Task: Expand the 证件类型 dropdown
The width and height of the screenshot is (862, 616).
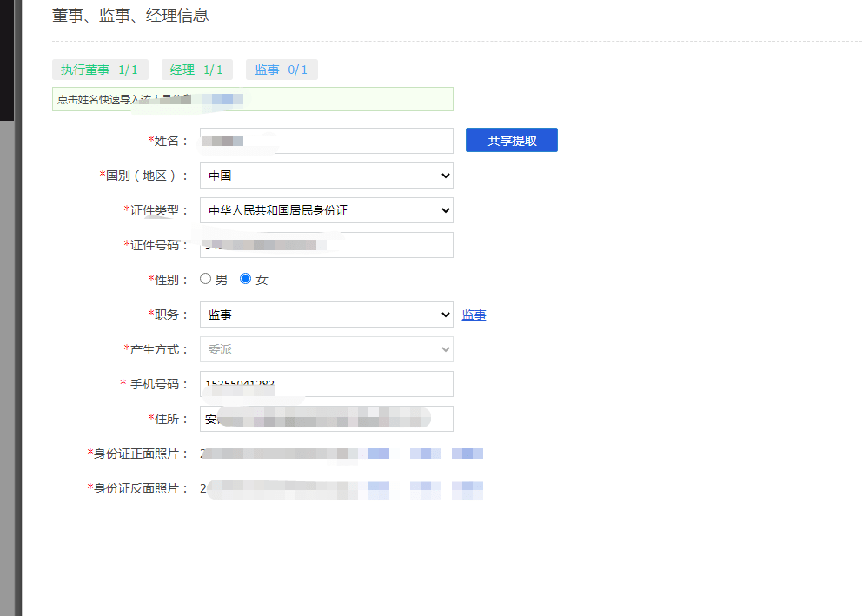Action: pyautogui.click(x=327, y=210)
